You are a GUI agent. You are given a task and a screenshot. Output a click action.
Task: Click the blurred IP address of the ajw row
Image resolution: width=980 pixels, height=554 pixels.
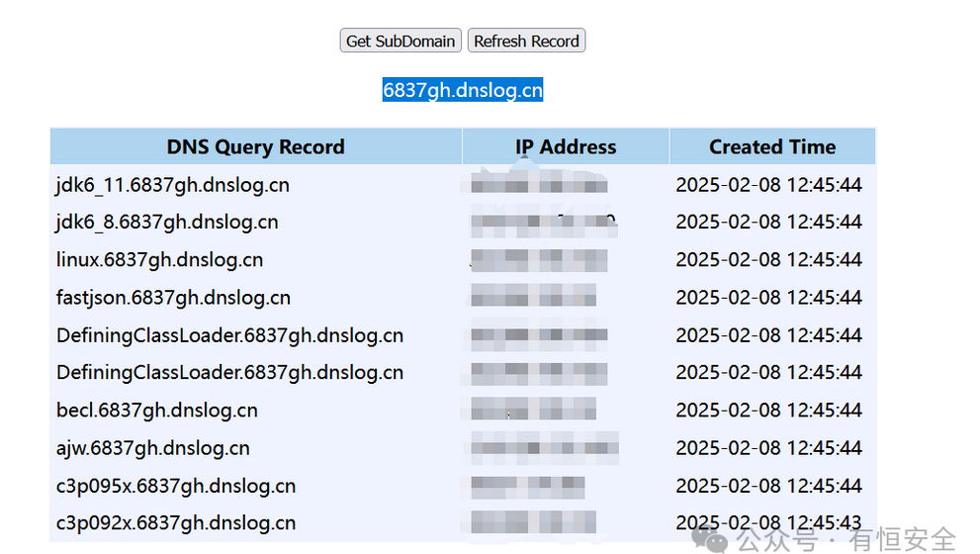click(x=544, y=448)
